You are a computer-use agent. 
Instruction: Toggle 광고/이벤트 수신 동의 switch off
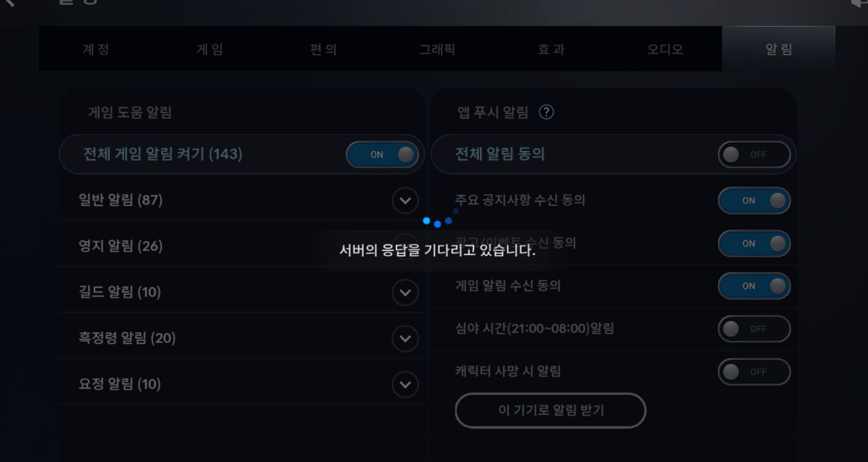pos(754,244)
